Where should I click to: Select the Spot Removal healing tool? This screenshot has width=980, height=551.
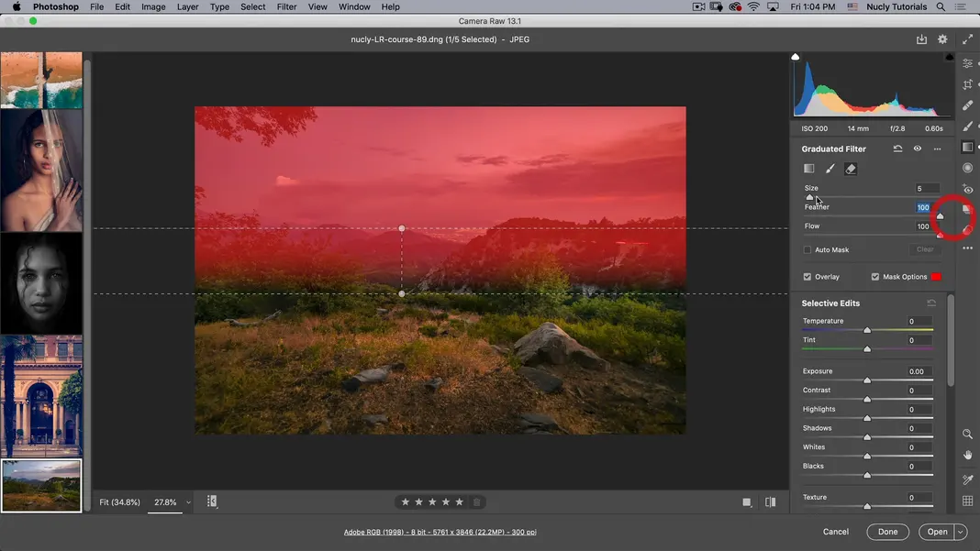967,105
